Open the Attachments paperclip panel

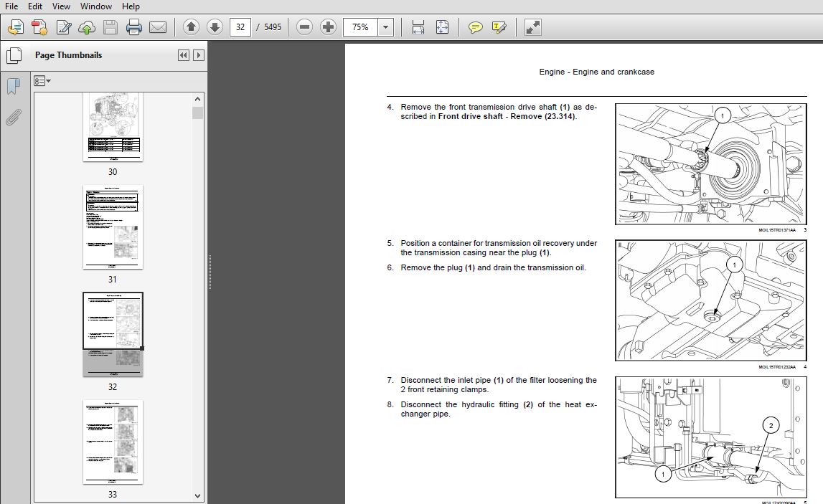pyautogui.click(x=14, y=118)
